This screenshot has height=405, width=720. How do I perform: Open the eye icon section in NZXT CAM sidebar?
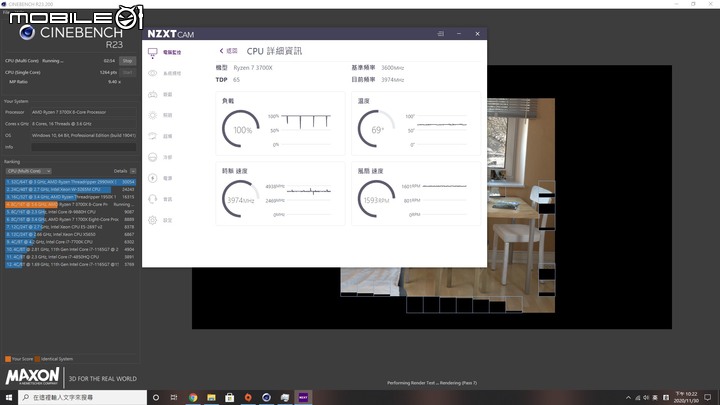point(153,73)
